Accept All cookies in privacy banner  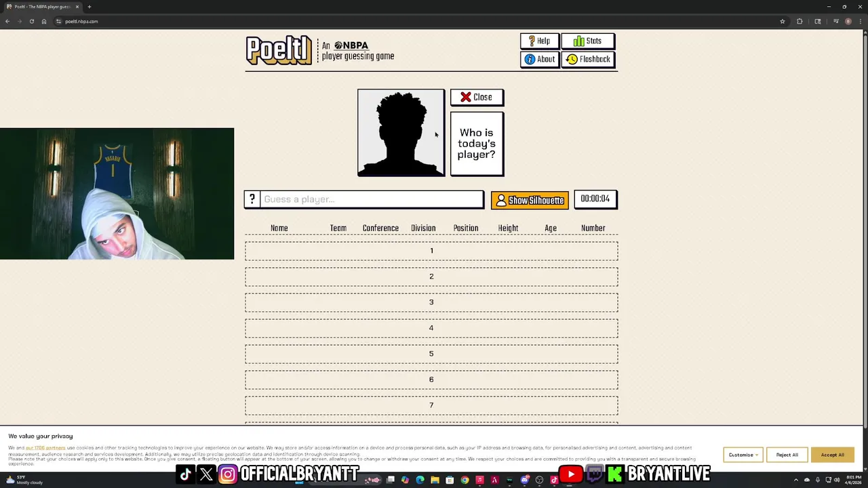(x=832, y=455)
